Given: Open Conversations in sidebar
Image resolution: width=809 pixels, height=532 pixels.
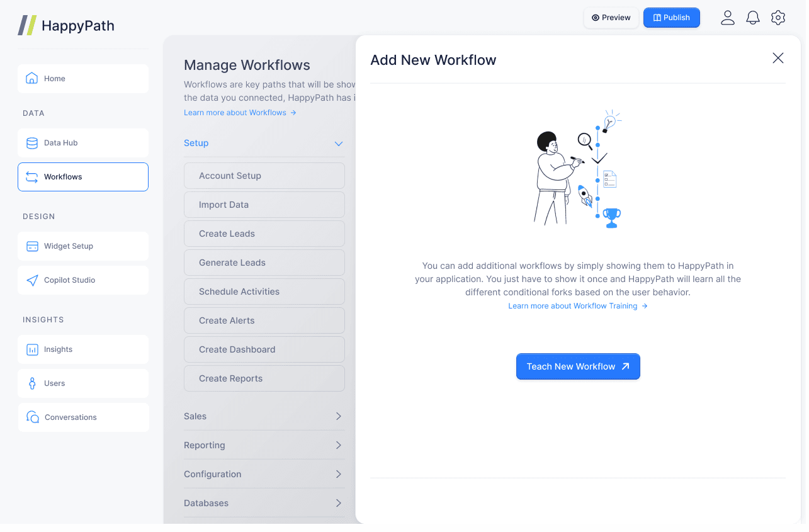Looking at the screenshot, I should pyautogui.click(x=83, y=417).
